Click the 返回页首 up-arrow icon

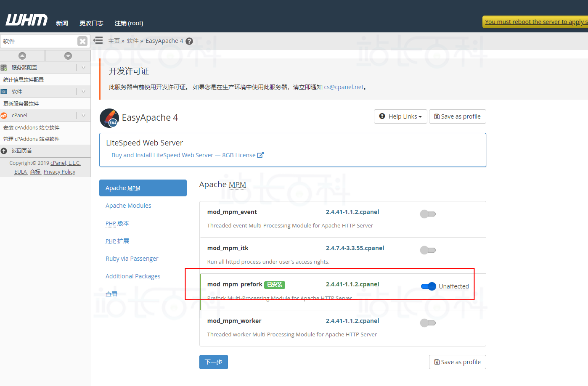(x=4, y=151)
